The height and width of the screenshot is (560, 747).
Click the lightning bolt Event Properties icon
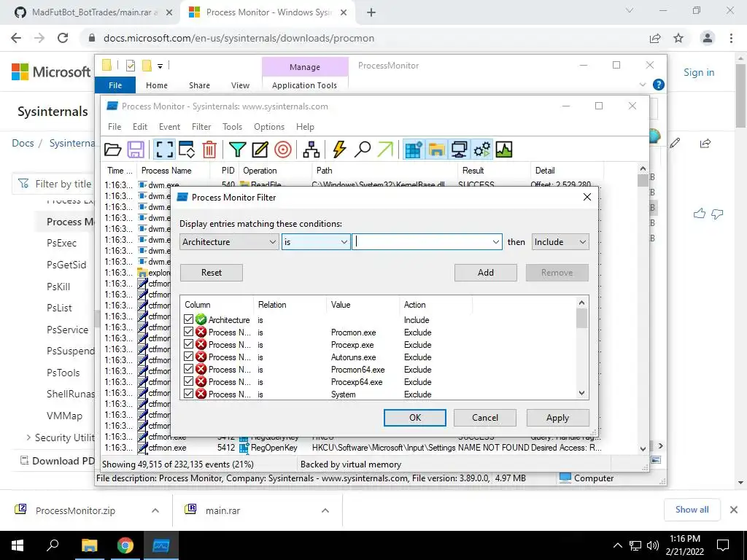(339, 149)
